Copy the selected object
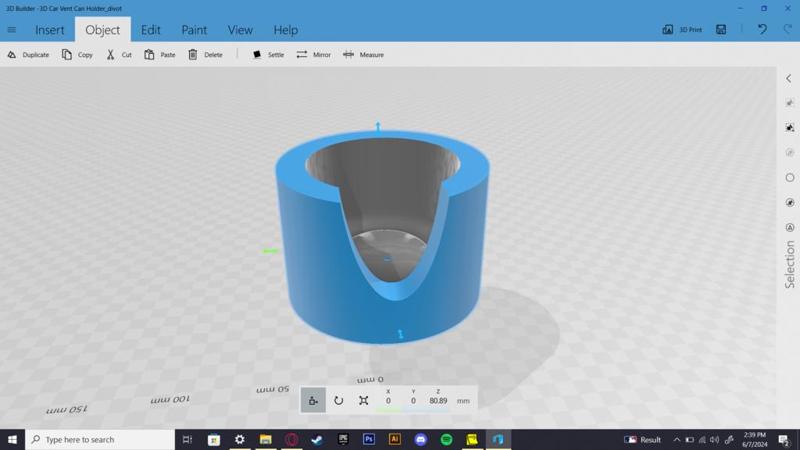This screenshot has width=800, height=450. click(78, 55)
